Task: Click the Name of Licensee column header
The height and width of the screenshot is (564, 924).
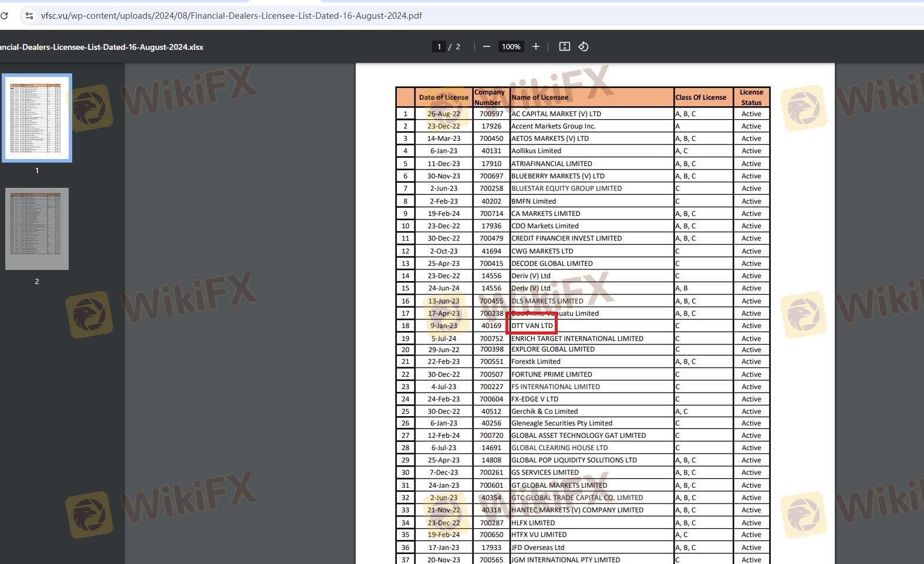Action: (539, 97)
